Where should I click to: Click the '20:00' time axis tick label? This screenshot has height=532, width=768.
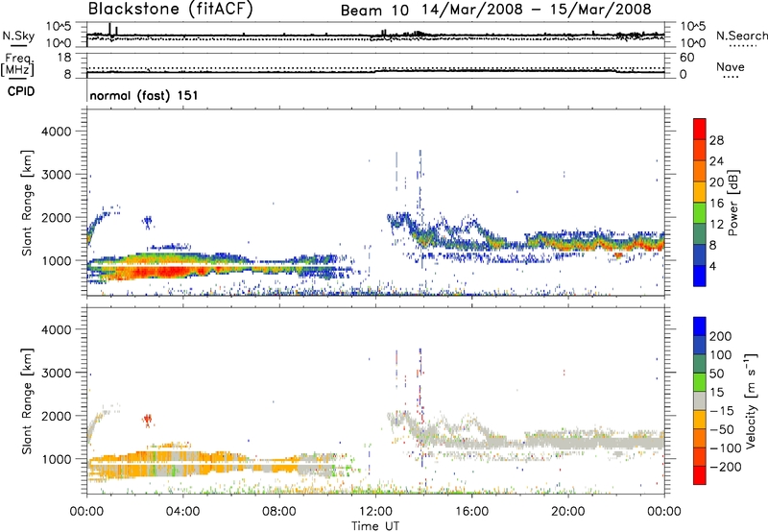[x=568, y=512]
